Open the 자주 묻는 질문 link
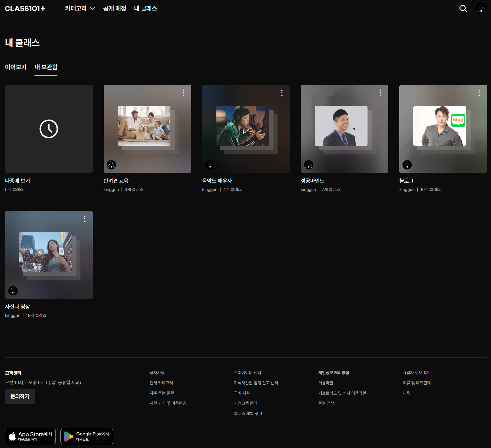This screenshot has width=491, height=448. pos(162,393)
